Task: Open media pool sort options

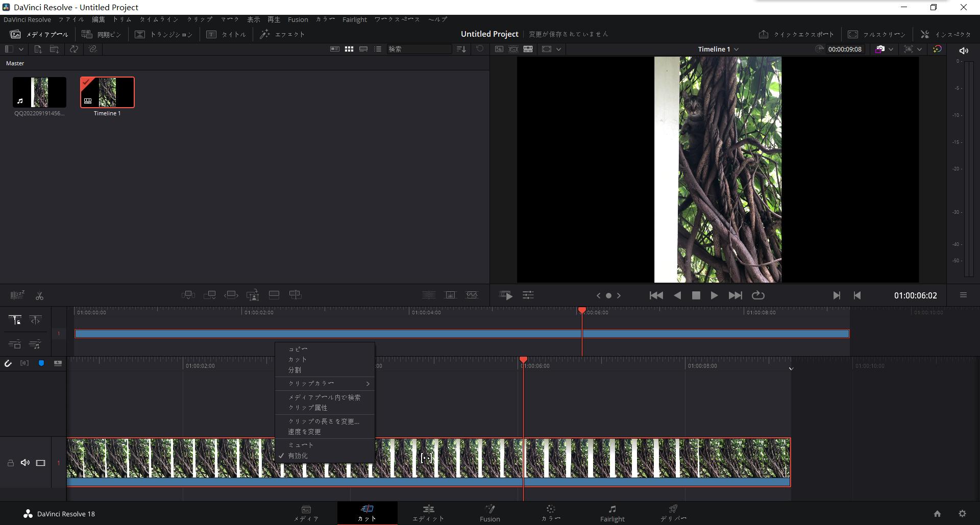Action: 461,49
